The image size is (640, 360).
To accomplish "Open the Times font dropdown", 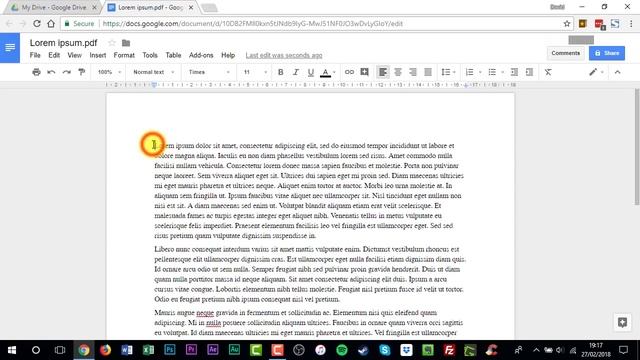I will (x=209, y=72).
